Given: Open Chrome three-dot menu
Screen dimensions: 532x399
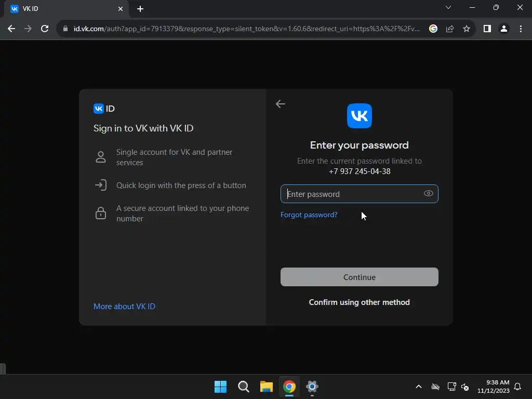Looking at the screenshot, I should click(x=521, y=29).
